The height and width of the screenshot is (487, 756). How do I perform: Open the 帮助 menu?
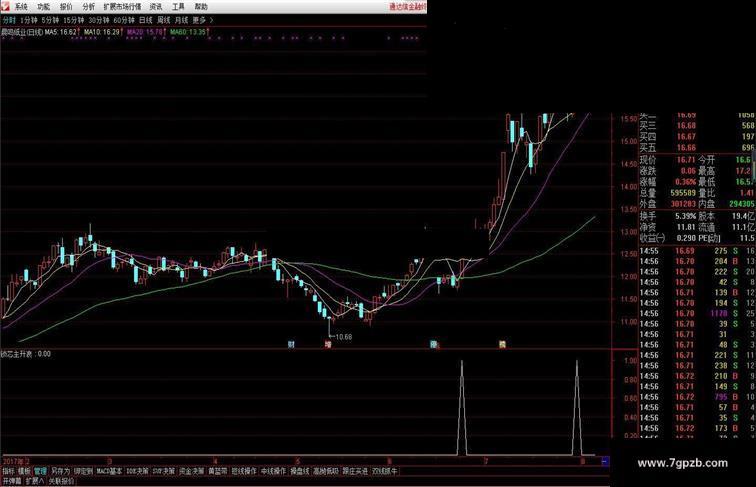(201, 7)
